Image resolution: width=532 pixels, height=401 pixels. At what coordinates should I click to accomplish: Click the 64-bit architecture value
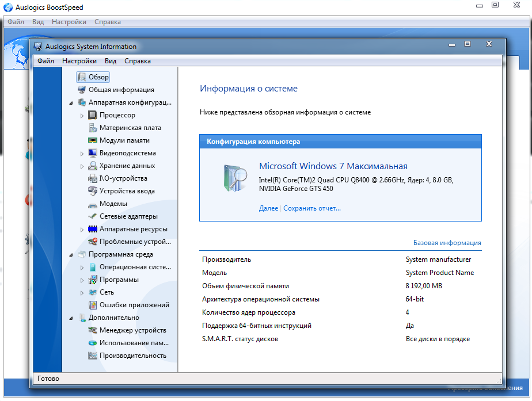415,299
